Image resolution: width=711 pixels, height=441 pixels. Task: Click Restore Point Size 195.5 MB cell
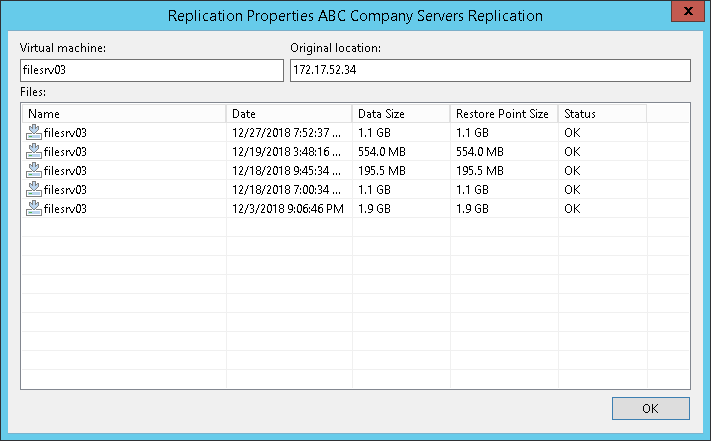pyautogui.click(x=480, y=171)
